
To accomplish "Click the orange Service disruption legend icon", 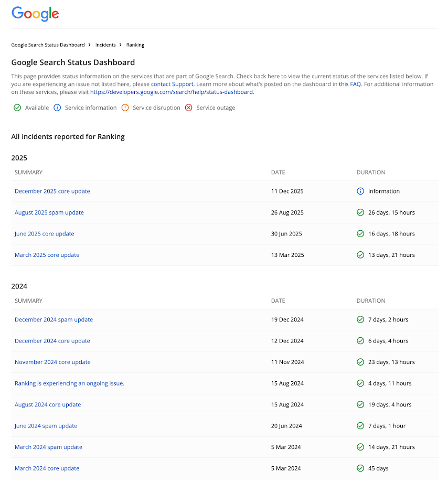I will click(125, 108).
